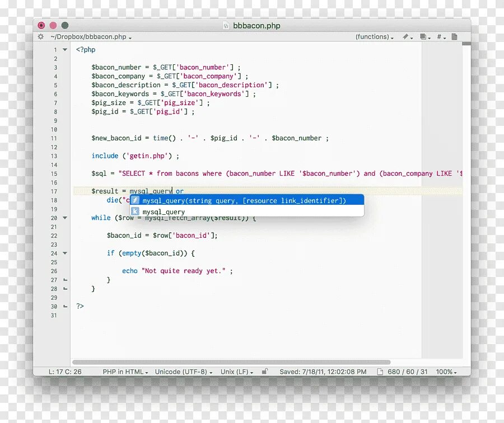Click the echo keyword on line 26
Image resolution: width=504 pixels, height=423 pixels.
(130, 271)
